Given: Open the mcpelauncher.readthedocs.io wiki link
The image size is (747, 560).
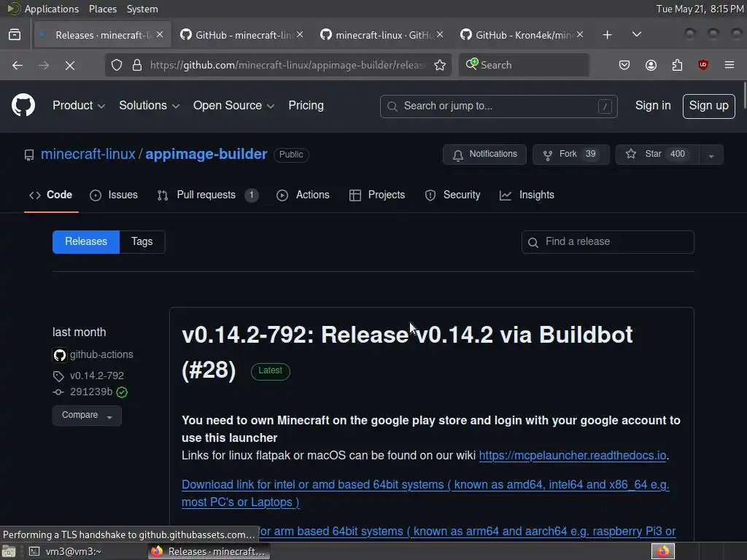Looking at the screenshot, I should pos(572,456).
